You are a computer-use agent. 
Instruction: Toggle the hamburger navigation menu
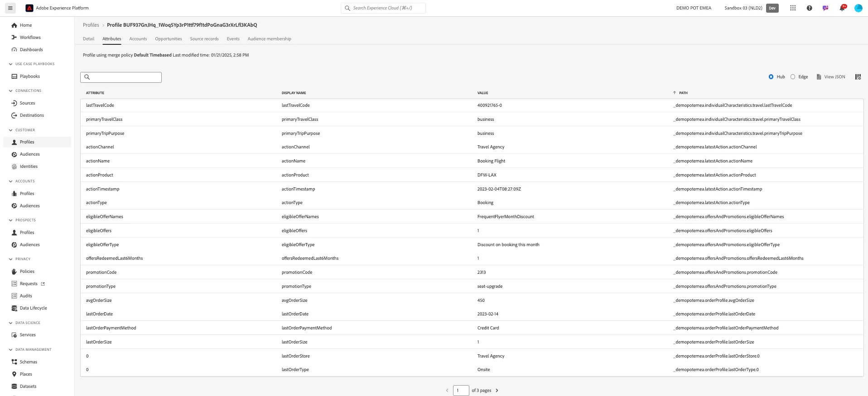click(10, 8)
